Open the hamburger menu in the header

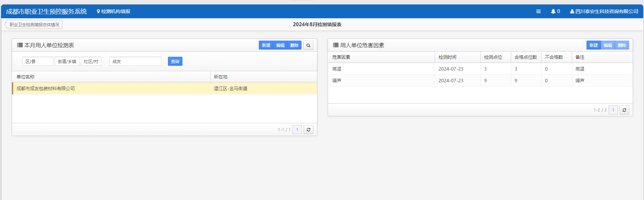538,11
